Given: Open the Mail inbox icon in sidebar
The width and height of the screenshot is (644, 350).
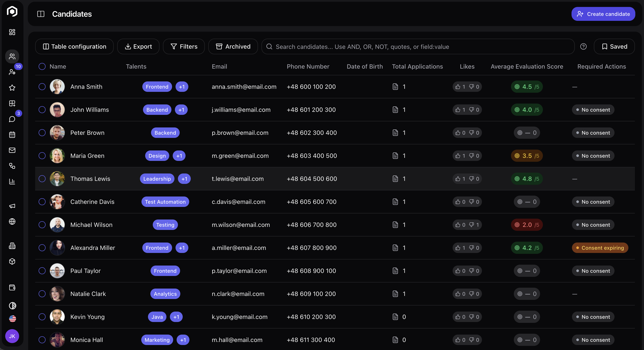Looking at the screenshot, I should (x=12, y=150).
